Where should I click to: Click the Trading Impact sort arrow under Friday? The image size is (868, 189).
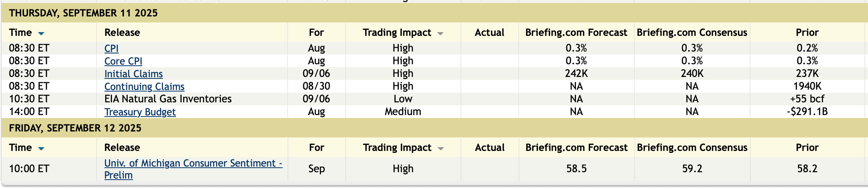(x=441, y=149)
